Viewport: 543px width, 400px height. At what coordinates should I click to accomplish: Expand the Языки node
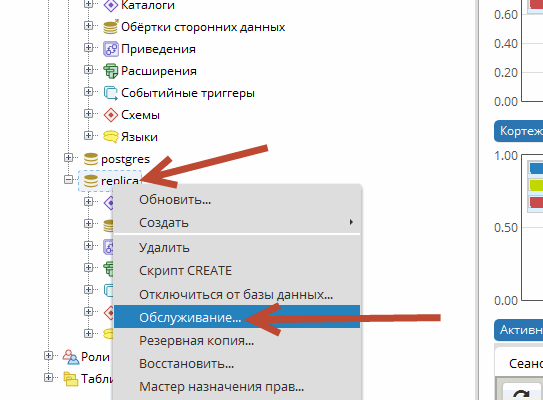(x=89, y=135)
